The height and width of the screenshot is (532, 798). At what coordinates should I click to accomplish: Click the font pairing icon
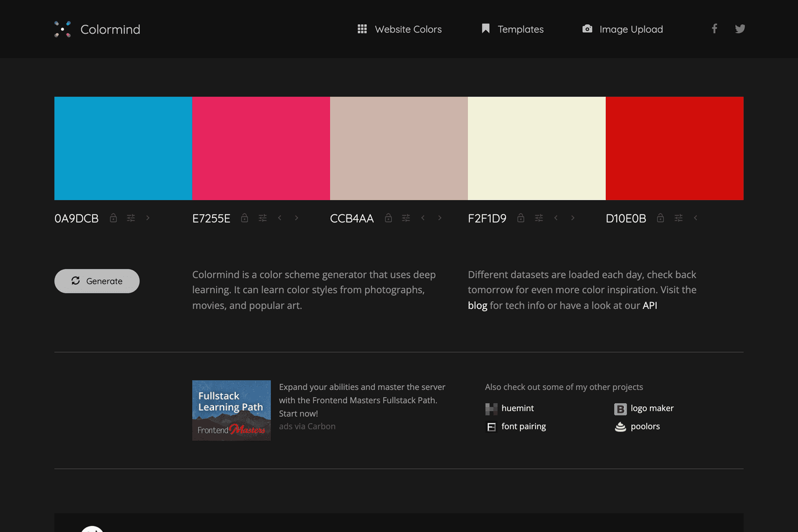coord(491,427)
